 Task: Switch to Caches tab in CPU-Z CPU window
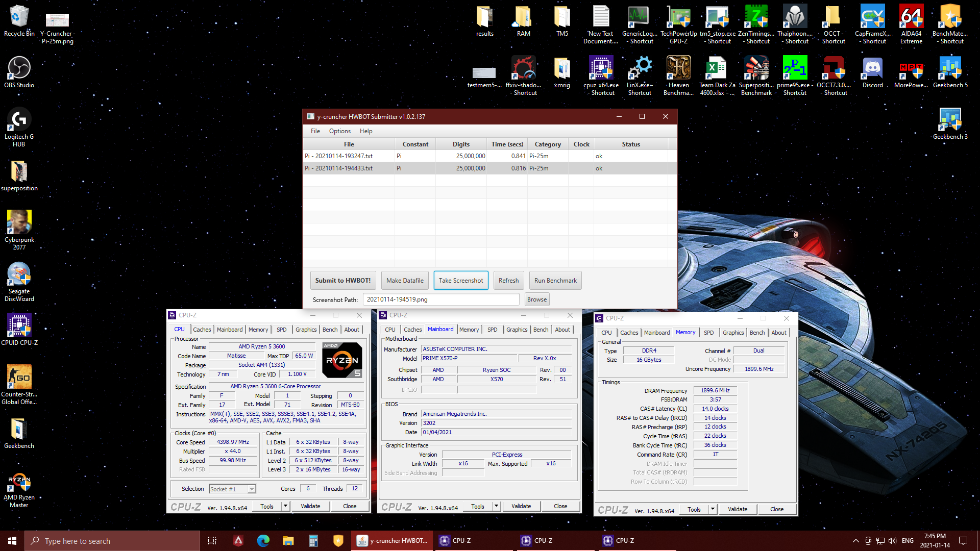tap(202, 330)
